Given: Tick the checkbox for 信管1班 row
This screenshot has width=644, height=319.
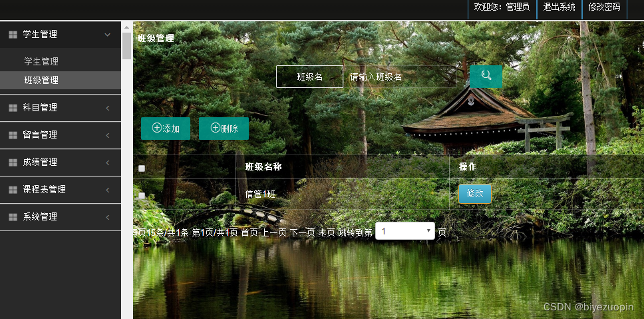Looking at the screenshot, I should pos(142,196).
